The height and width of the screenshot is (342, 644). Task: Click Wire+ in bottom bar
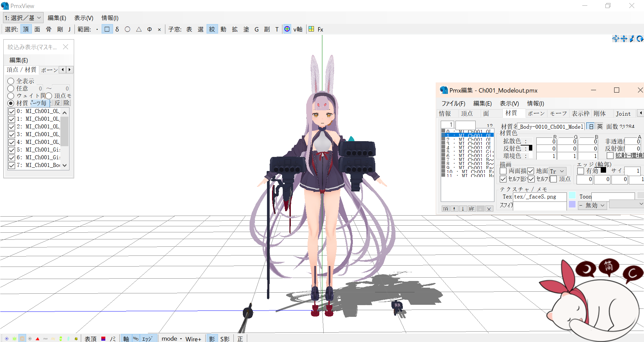point(193,339)
